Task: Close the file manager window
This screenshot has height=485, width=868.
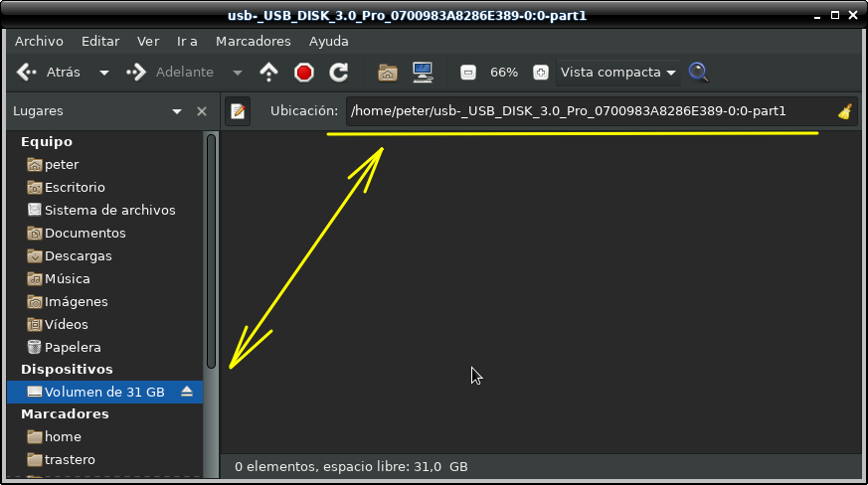Action: 853,16
